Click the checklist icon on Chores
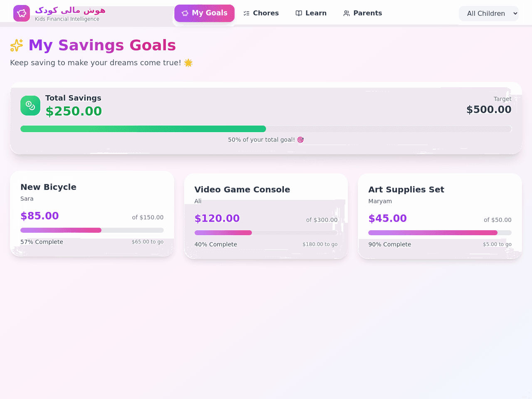 pos(246,13)
